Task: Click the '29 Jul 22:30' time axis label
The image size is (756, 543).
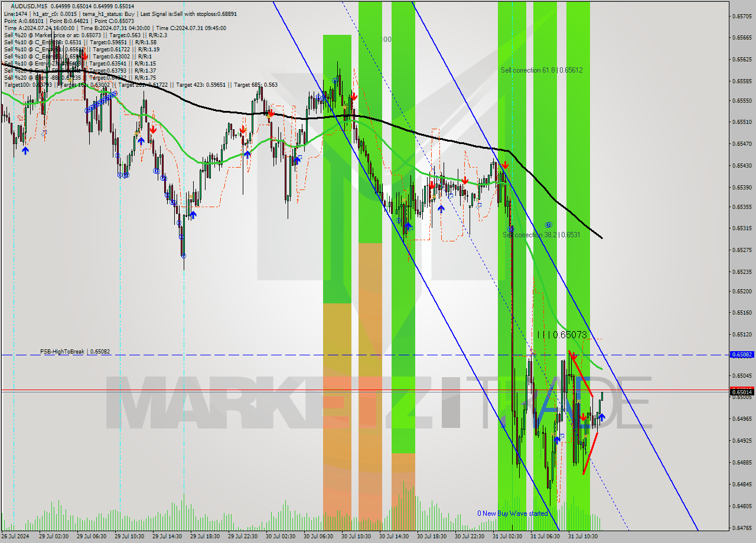Action: click(x=242, y=537)
